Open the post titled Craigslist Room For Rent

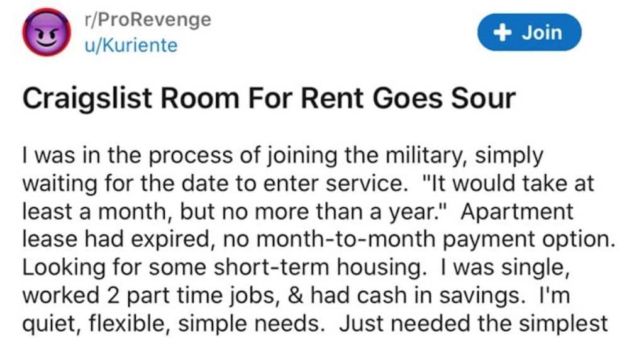click(x=269, y=99)
